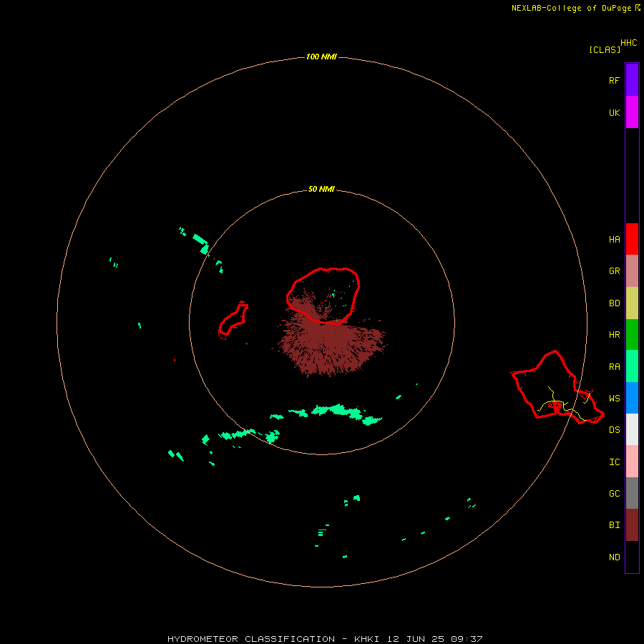Click the 100 NMI range ring label

tap(321, 57)
